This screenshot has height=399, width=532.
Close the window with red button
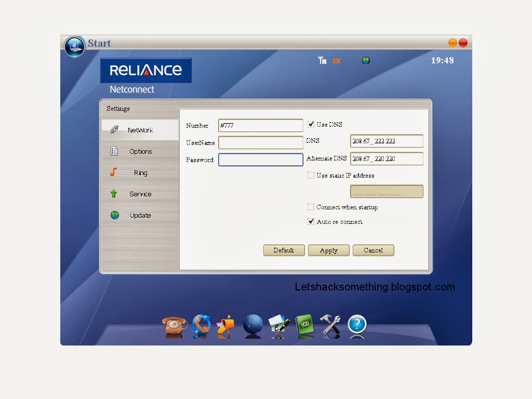coord(463,43)
